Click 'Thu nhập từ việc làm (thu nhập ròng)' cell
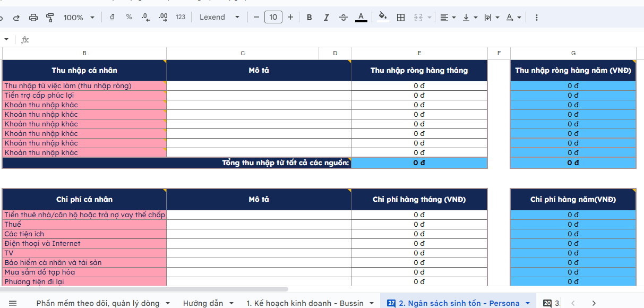 point(84,85)
